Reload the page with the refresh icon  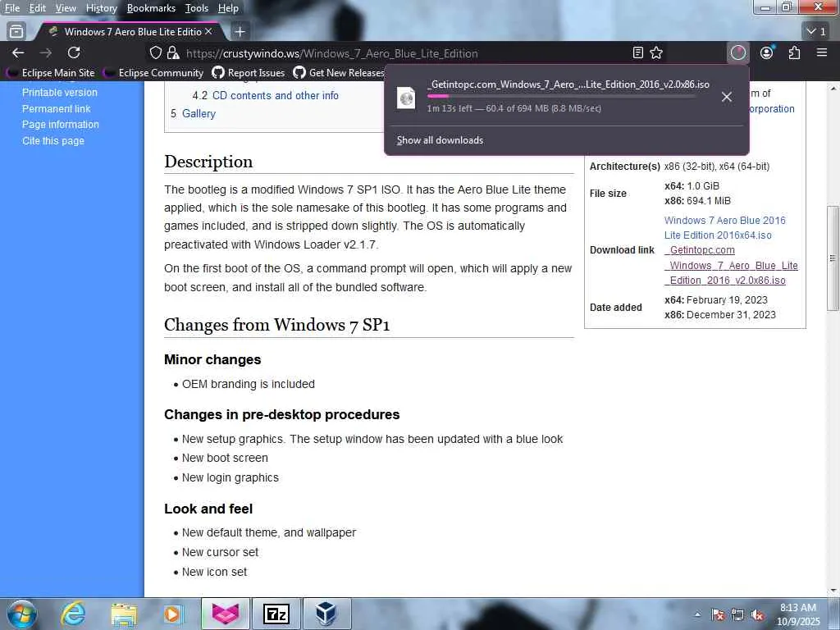74,52
